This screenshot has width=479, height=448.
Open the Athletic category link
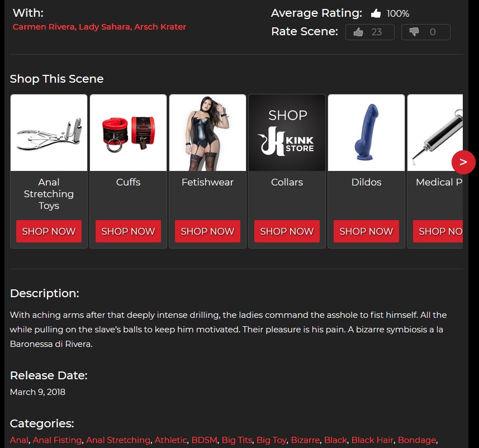coord(171,440)
